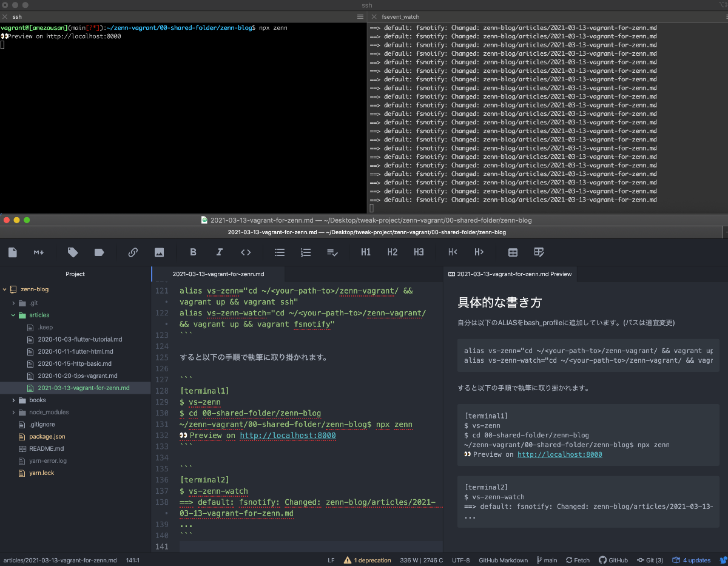Select 2021-03-13-vagrant-for-zenn.md in the tree
Viewport: 728px width, 566px height.
point(83,388)
